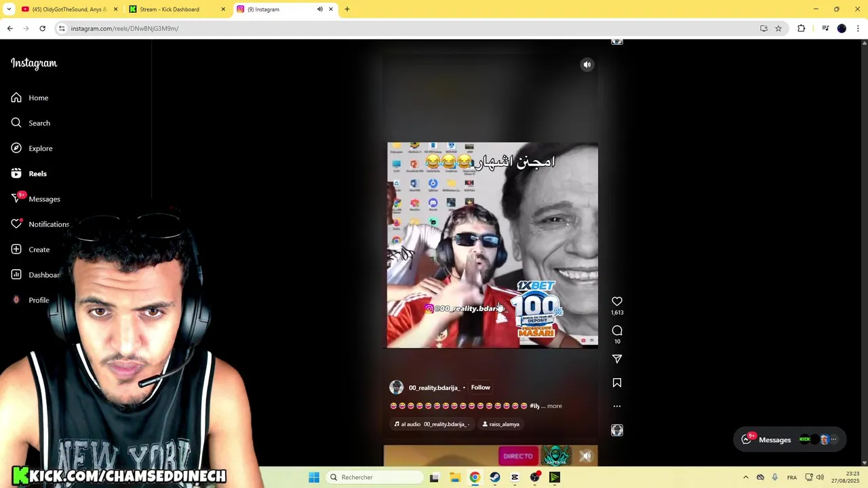Open media controls icon in Chrome toolbar
The height and width of the screenshot is (488, 868).
825,28
